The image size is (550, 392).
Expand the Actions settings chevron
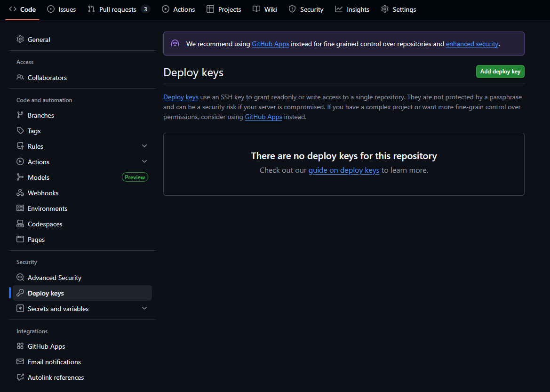[x=144, y=162]
